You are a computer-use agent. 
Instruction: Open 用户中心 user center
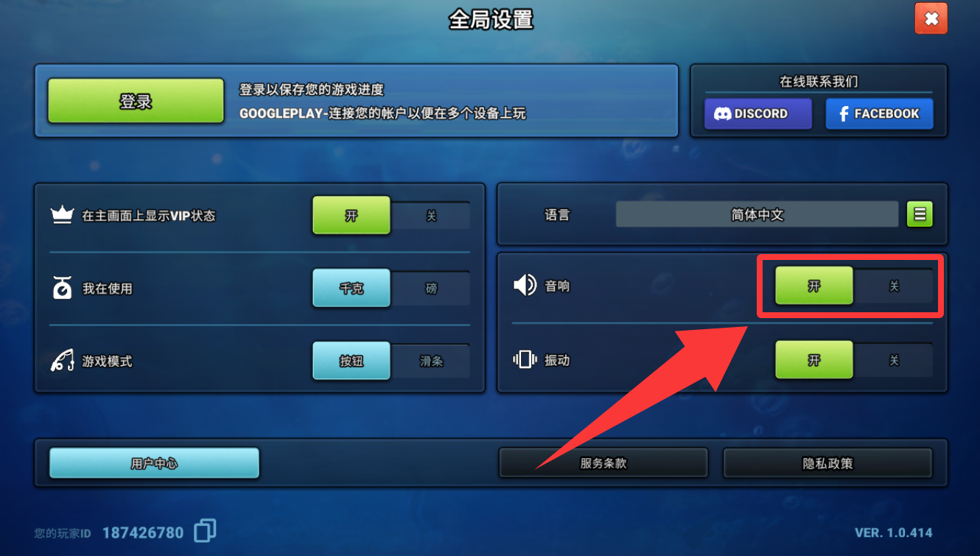154,463
